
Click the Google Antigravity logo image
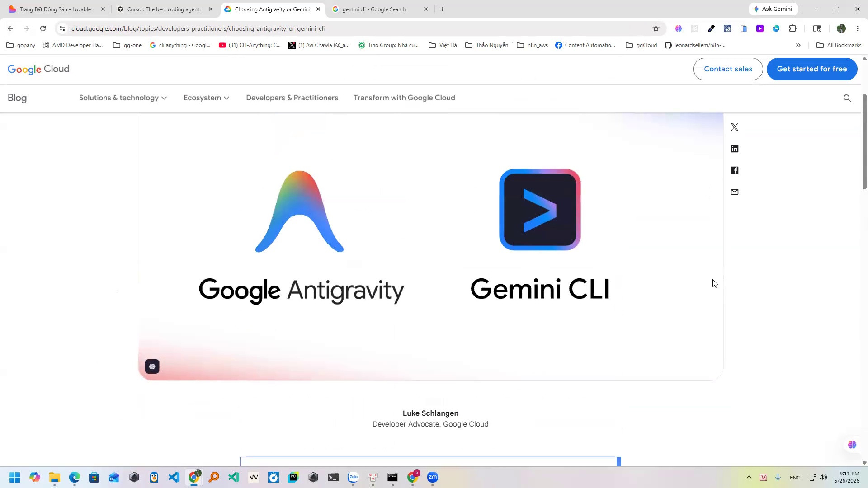pos(300,211)
